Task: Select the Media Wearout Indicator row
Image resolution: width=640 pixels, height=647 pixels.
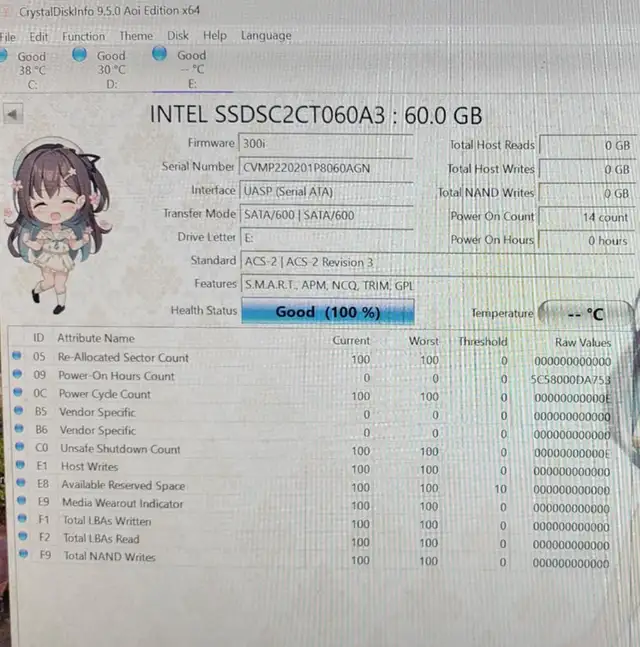Action: coord(315,504)
